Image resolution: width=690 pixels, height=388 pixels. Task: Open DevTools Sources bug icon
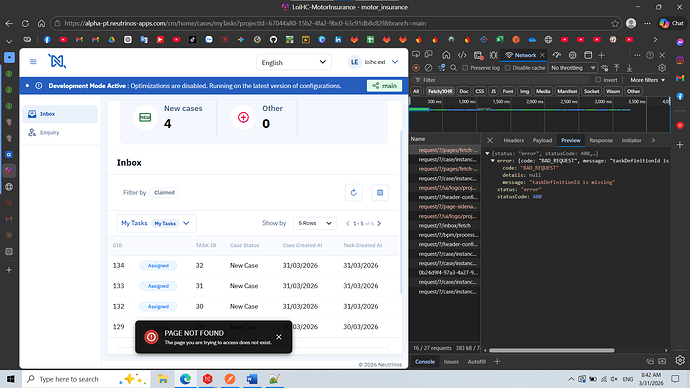(493, 55)
